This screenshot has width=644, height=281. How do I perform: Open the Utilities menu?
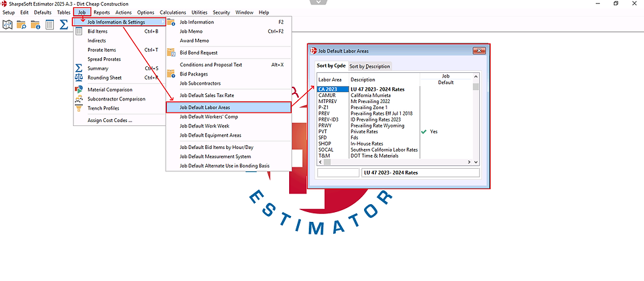[199, 12]
